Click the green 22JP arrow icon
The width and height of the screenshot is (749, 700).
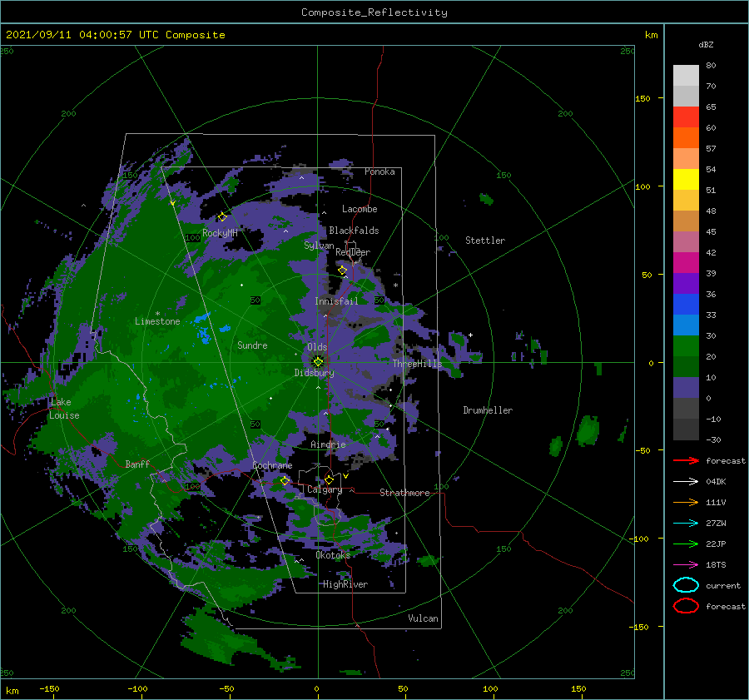pyautogui.click(x=686, y=544)
